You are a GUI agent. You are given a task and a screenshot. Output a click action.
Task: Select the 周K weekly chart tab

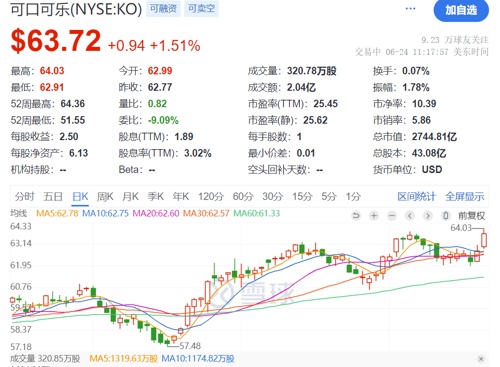coord(105,197)
